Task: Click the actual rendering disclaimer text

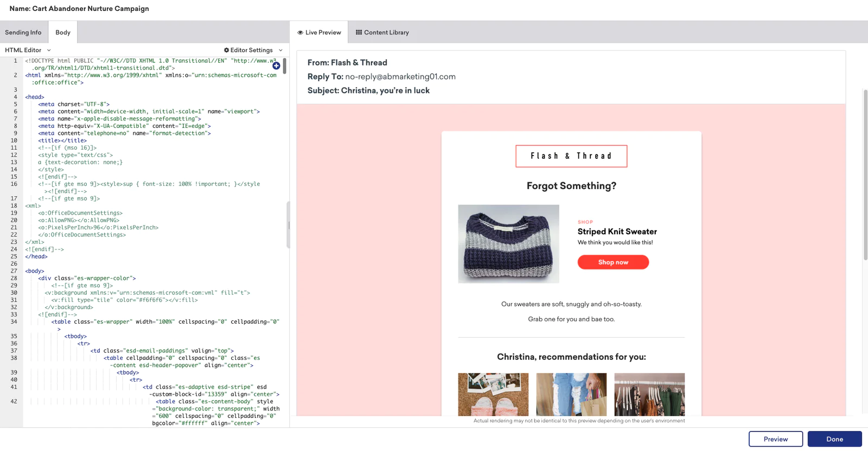Action: [579, 421]
